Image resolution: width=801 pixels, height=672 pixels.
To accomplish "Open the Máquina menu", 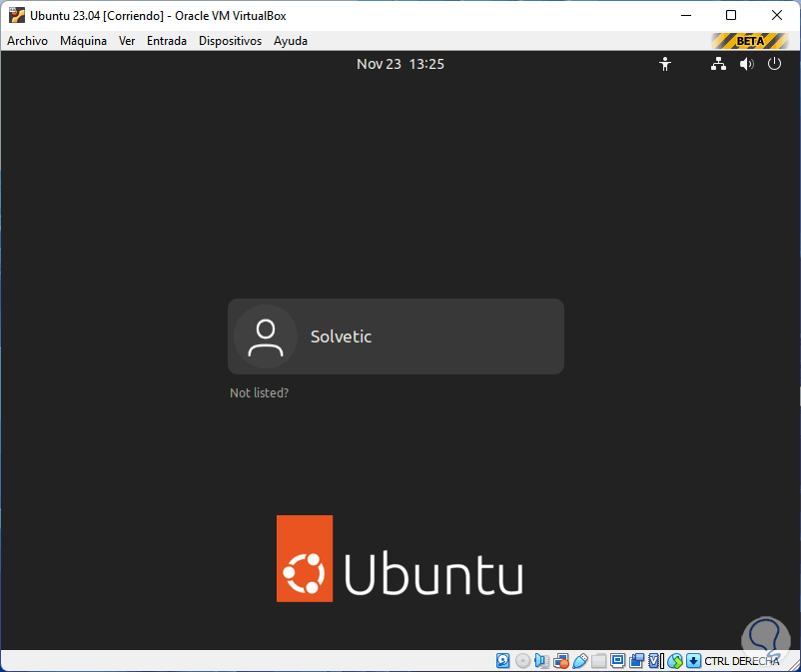I will coord(83,41).
